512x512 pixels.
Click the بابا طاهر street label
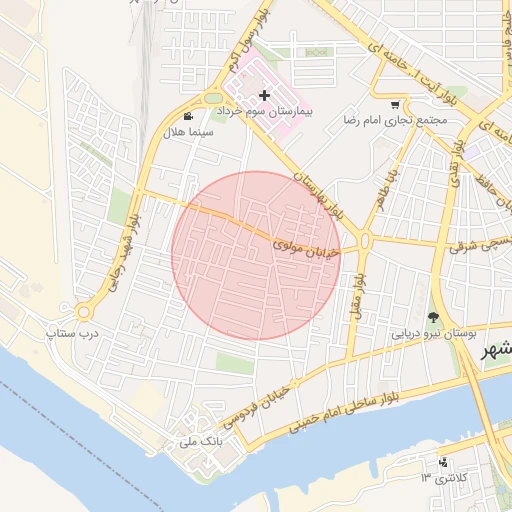click(387, 189)
